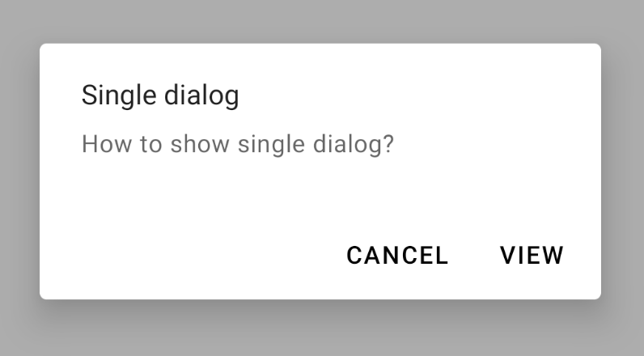The width and height of the screenshot is (644, 356).
Task: Click the gray scrim right of the dialog
Action: coord(623,172)
